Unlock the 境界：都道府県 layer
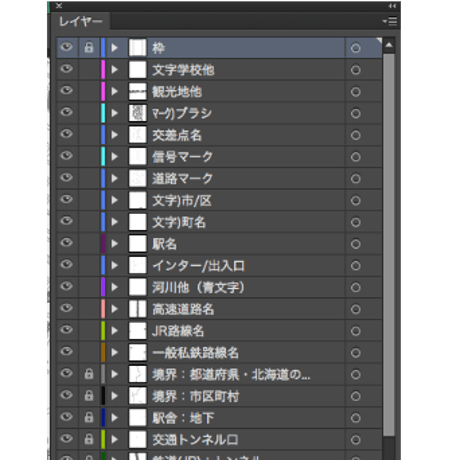Screen dimensions: 460x460 coord(89,374)
